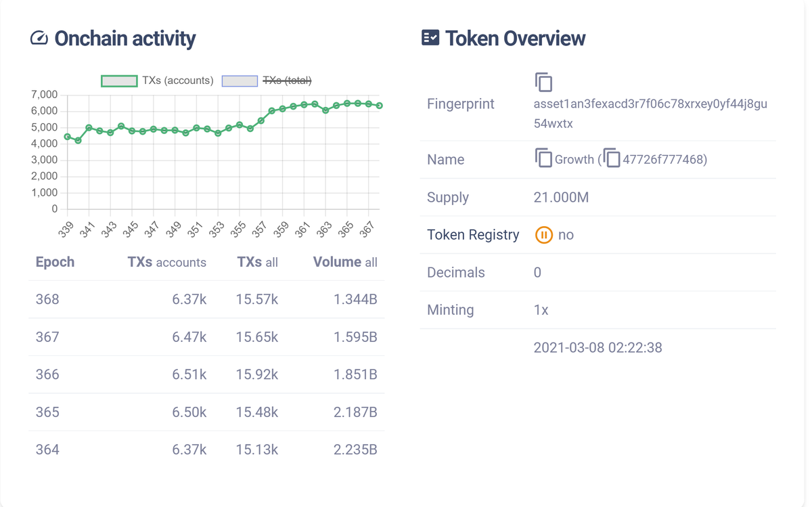
Task: Select epoch 367 in the table
Action: pyautogui.click(x=47, y=337)
